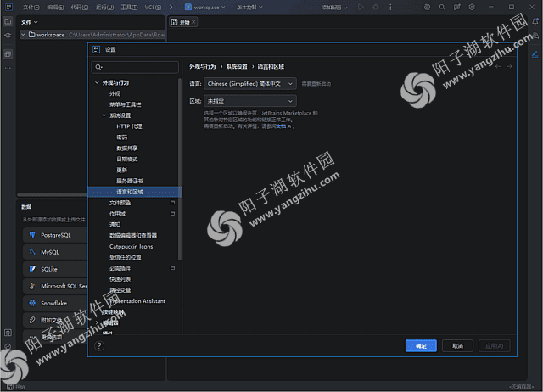
Task: Open the Files tool window folder icon
Action: click(8, 22)
